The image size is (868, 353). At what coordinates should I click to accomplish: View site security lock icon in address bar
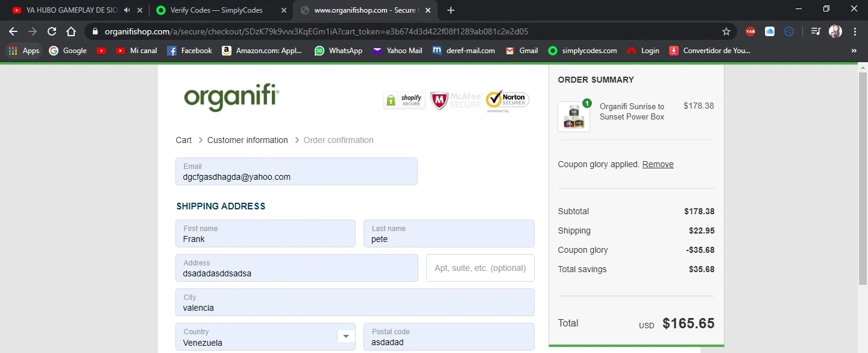click(95, 31)
